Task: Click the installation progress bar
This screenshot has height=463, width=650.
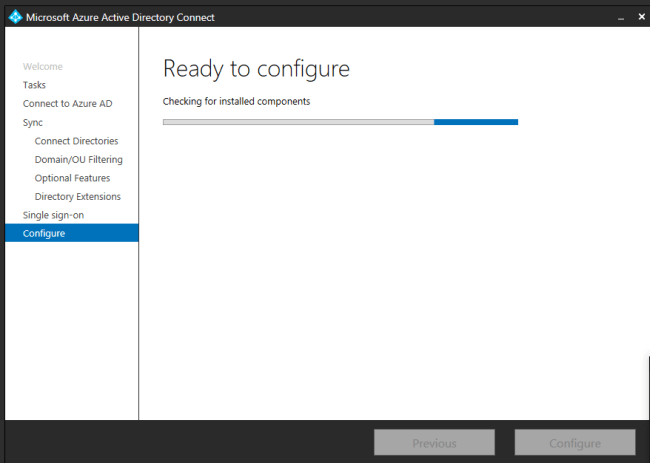Action: tap(340, 122)
